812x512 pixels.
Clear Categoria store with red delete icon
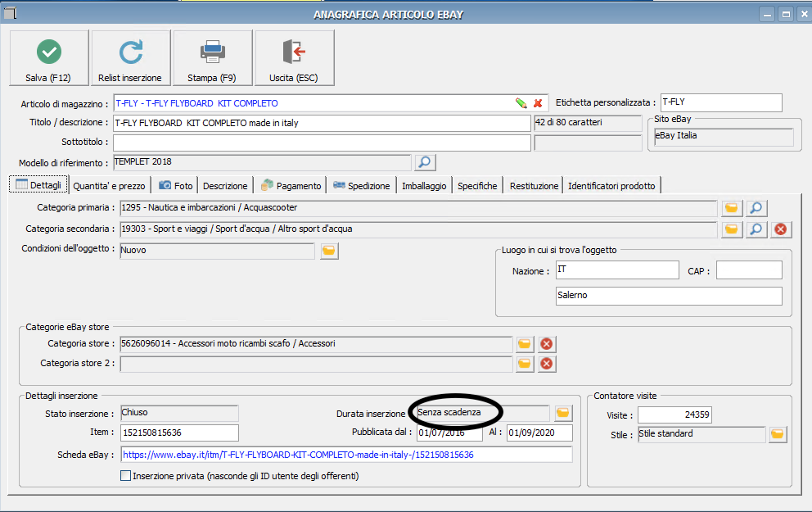546,344
